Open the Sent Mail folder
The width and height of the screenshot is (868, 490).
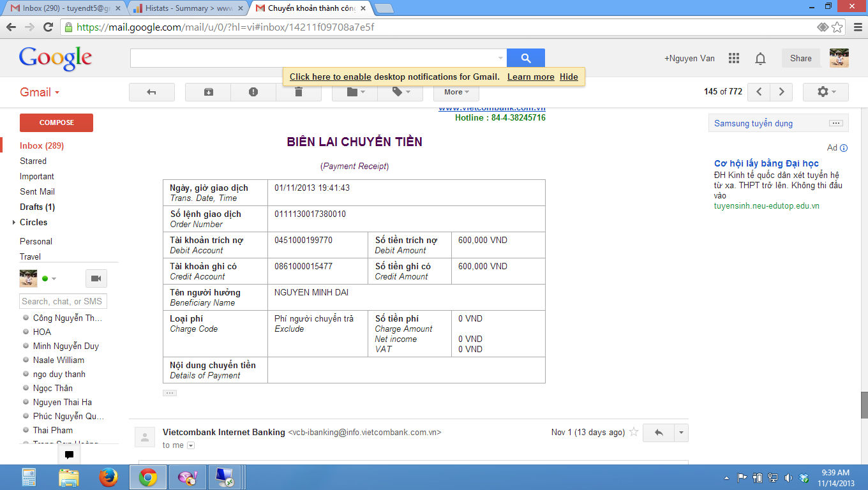point(37,191)
